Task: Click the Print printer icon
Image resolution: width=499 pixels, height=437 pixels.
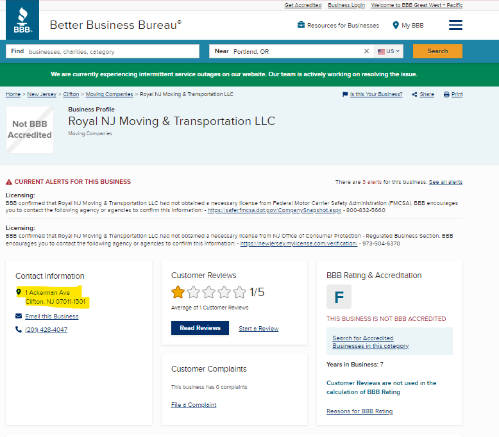Action: pyautogui.click(x=446, y=94)
